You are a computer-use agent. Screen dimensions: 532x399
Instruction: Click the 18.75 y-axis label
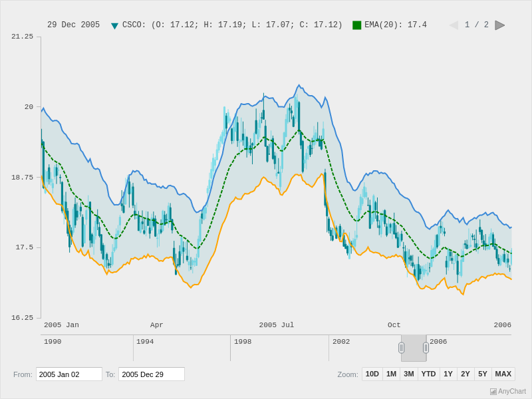(23, 178)
